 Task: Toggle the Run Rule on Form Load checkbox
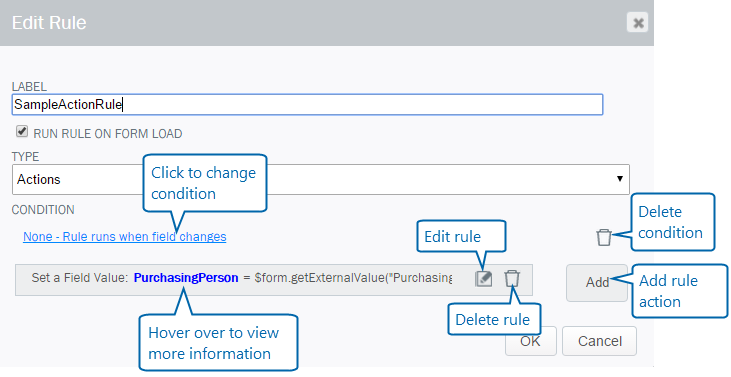pos(21,131)
